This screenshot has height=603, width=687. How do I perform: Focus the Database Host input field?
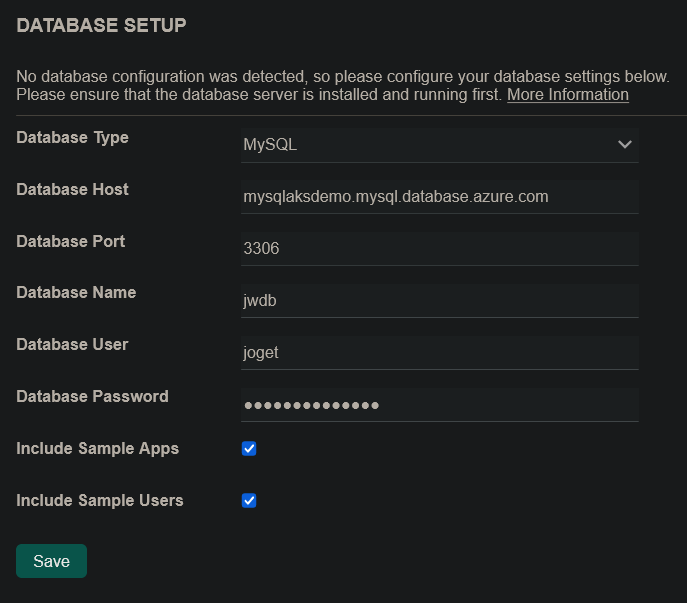point(439,197)
